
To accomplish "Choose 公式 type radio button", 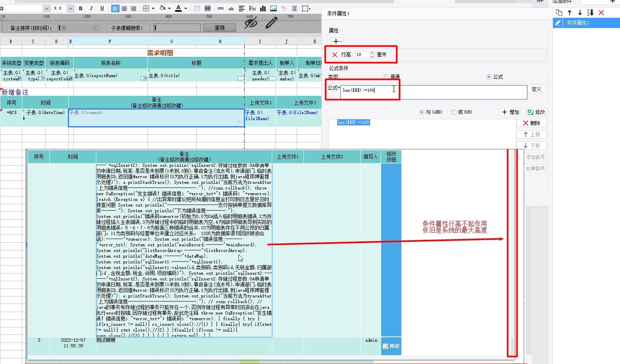I will click(489, 77).
